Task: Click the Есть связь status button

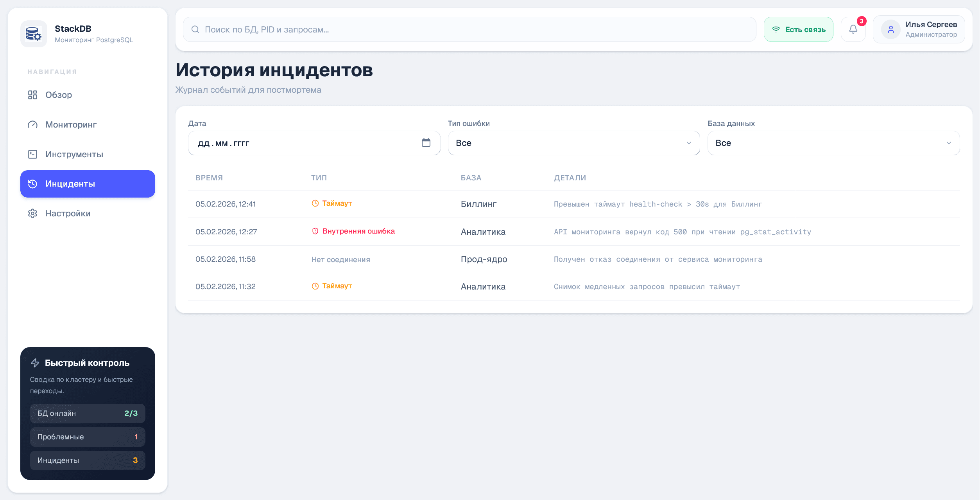Action: click(798, 29)
